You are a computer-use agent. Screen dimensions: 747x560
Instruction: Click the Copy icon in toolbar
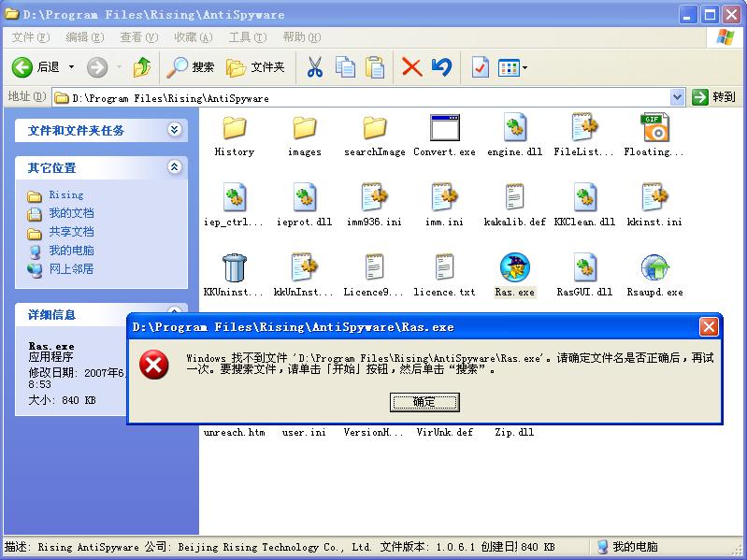click(345, 67)
